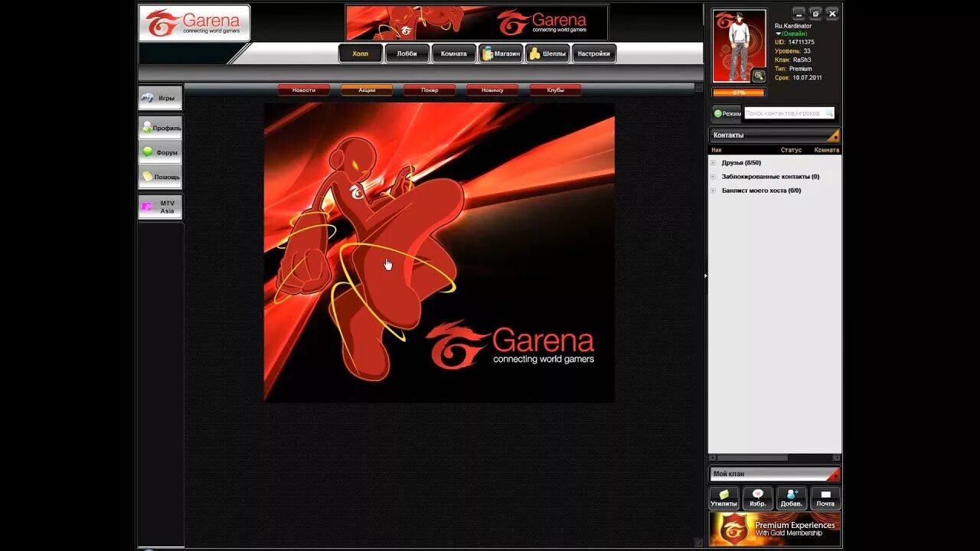Click the Клан RaSh3 value
This screenshot has width=980, height=551.
(x=802, y=60)
